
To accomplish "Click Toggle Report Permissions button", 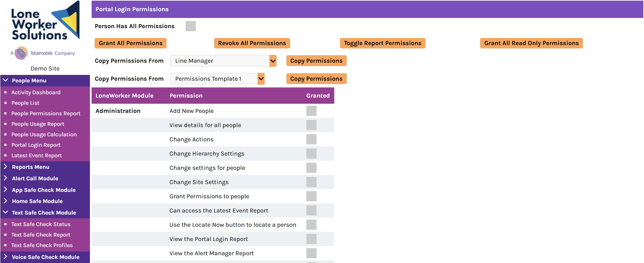I will pos(383,43).
